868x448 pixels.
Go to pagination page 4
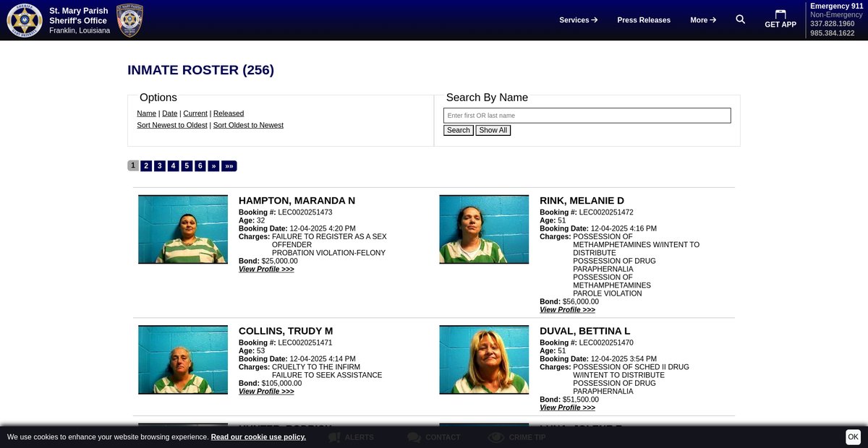click(174, 165)
